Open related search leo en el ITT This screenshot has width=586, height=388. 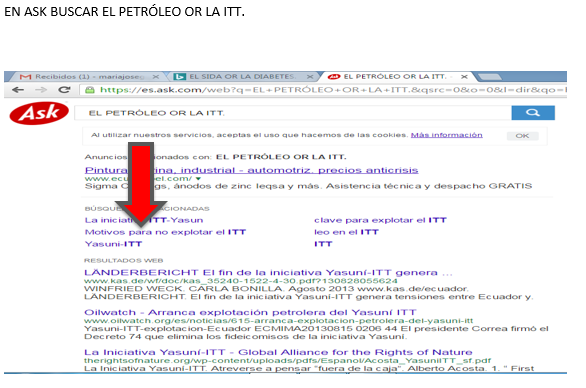click(346, 232)
